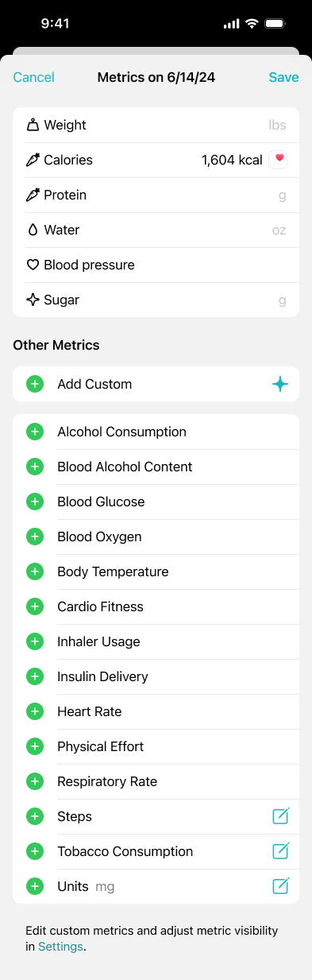Tap the Water ounces entry row
Image resolution: width=312 pixels, height=980 pixels.
[156, 230]
